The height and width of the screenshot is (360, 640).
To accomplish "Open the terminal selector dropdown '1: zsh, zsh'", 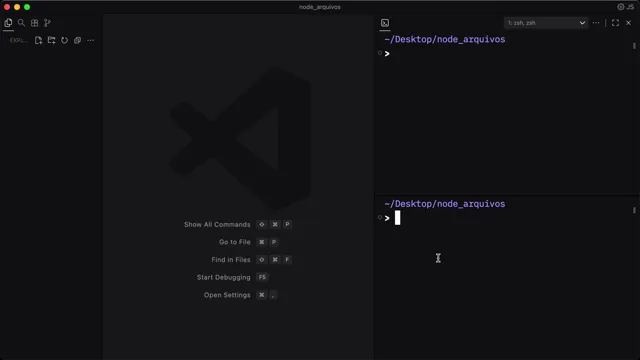I will tap(546, 23).
